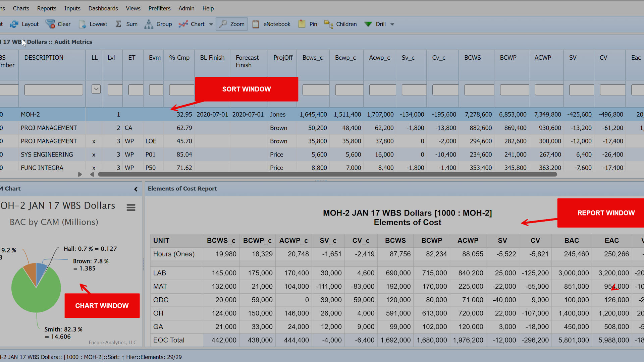Click the Bcwp_c filter input field

349,90
